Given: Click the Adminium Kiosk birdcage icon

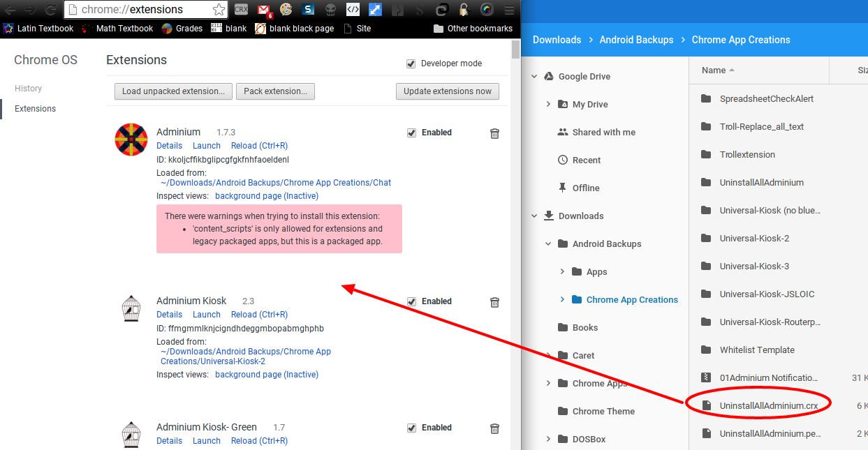Looking at the screenshot, I should (131, 308).
